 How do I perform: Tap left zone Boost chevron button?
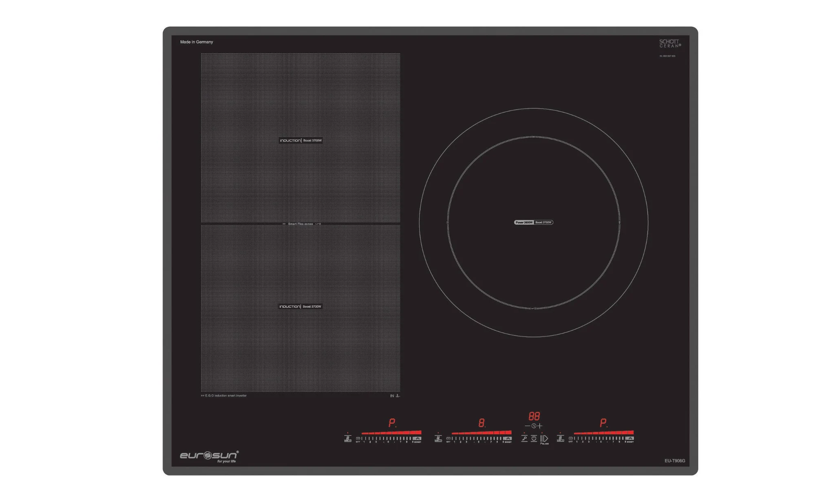(x=417, y=438)
